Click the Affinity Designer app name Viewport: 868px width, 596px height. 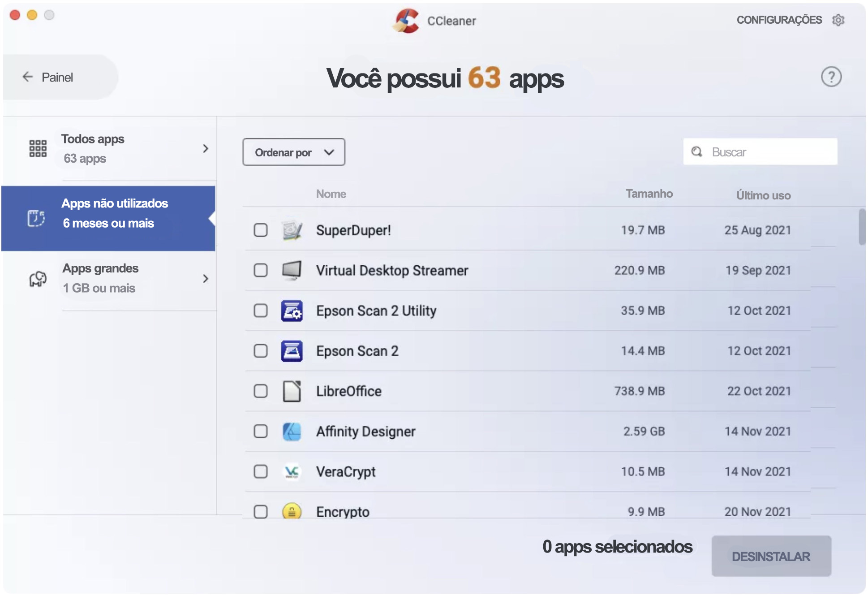click(x=366, y=432)
